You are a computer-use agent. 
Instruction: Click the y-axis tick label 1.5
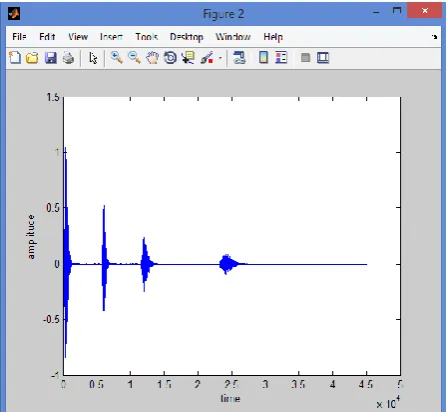click(53, 97)
